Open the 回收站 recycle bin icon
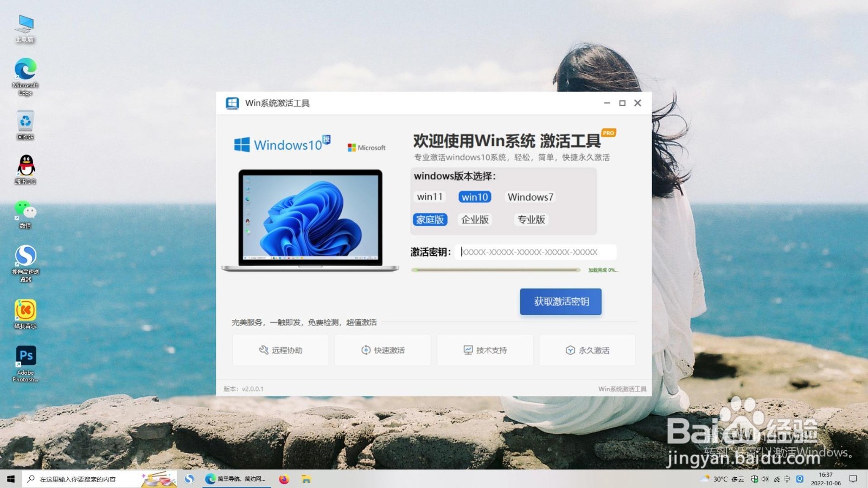 point(25,125)
